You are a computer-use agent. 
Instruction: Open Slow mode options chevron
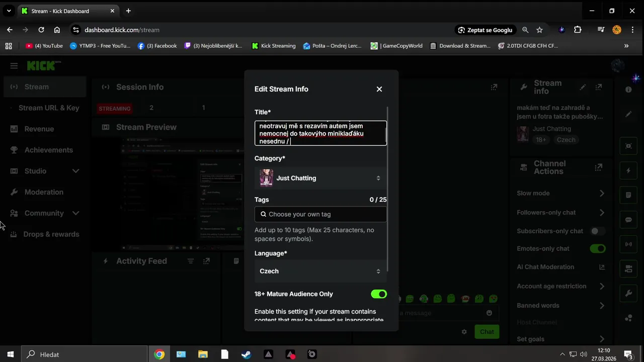click(602, 193)
